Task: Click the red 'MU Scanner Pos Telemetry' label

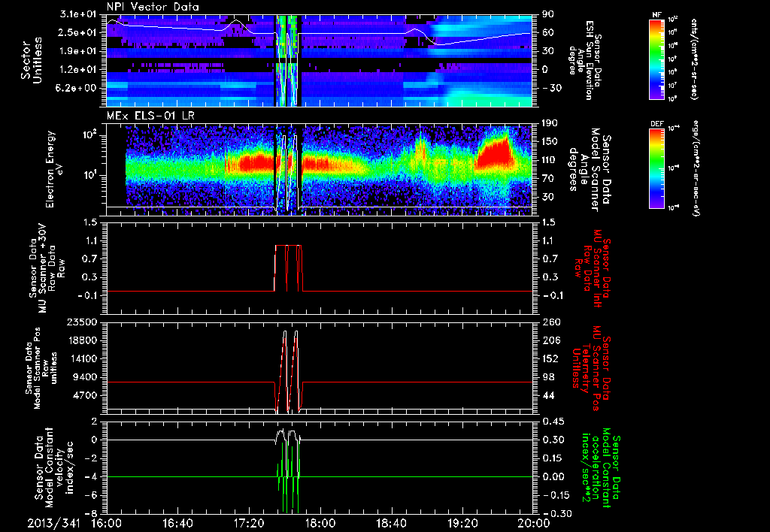Action: (593, 368)
